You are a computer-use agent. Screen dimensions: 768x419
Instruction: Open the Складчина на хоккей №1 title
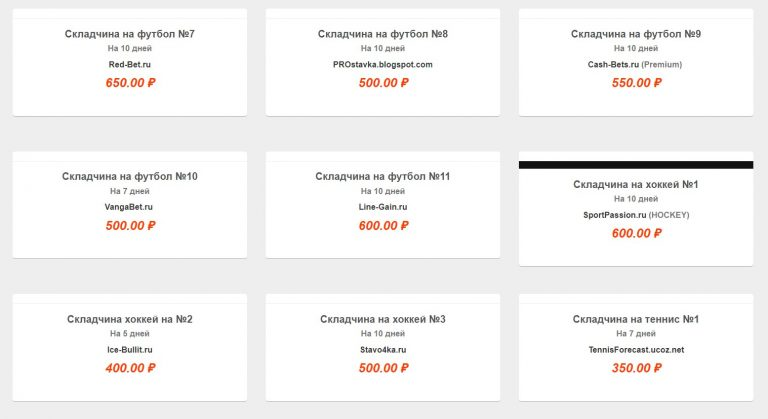pyautogui.click(x=636, y=184)
